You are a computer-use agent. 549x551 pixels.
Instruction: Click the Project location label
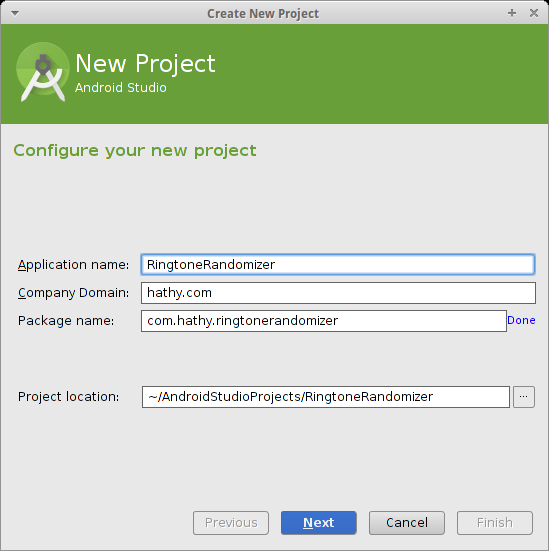[x=69, y=397]
